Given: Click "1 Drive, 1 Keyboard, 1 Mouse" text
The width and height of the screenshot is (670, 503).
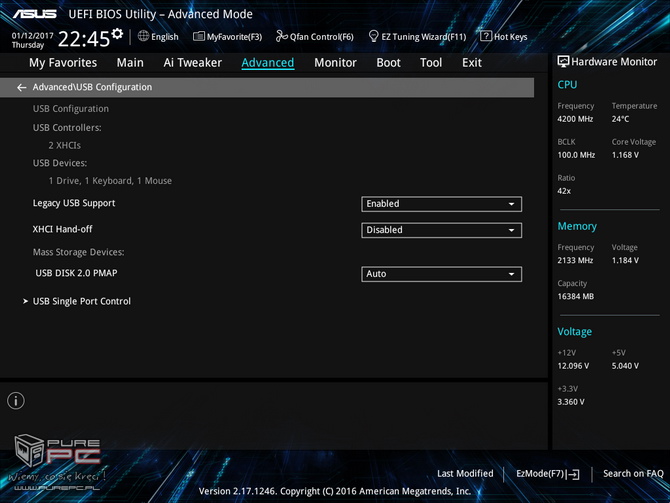Looking at the screenshot, I should (110, 181).
